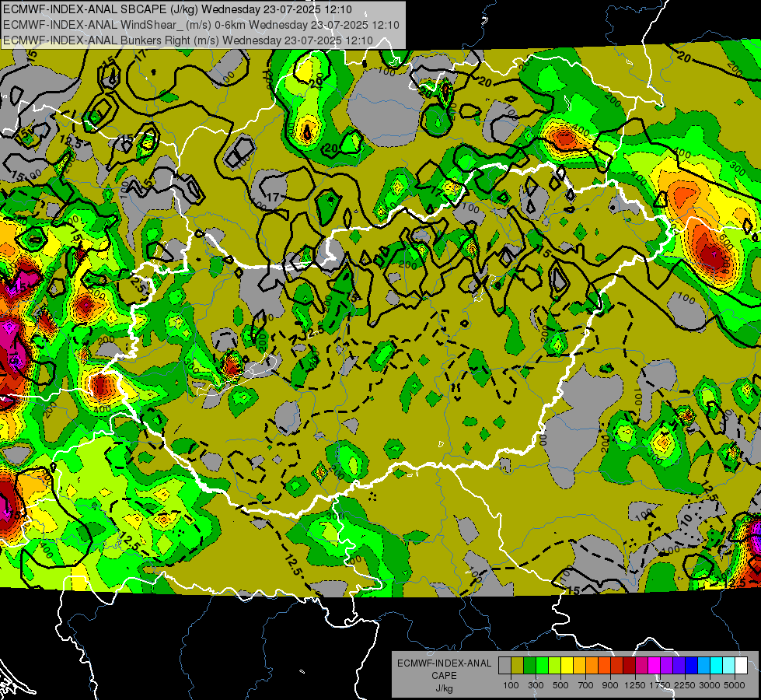This screenshot has height=700, width=761.
Task: Click the gray swatch in the CAPE legend
Action: [x=504, y=666]
